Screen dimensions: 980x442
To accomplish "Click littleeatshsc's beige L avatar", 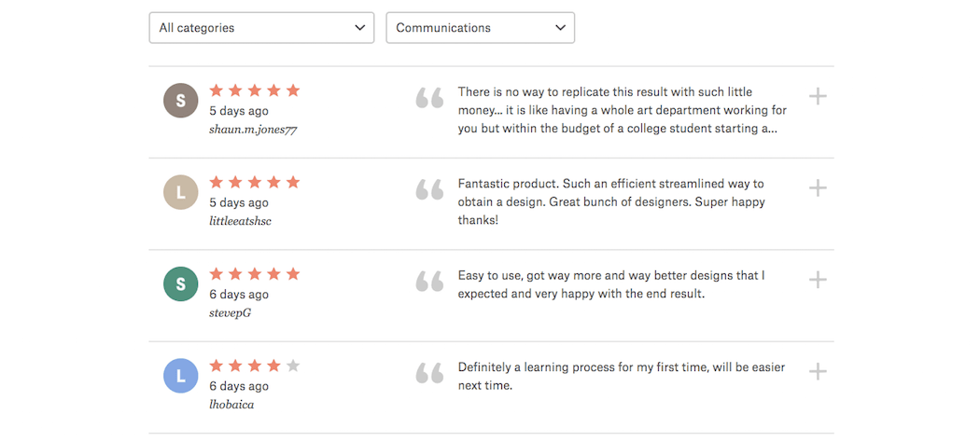I will [181, 192].
